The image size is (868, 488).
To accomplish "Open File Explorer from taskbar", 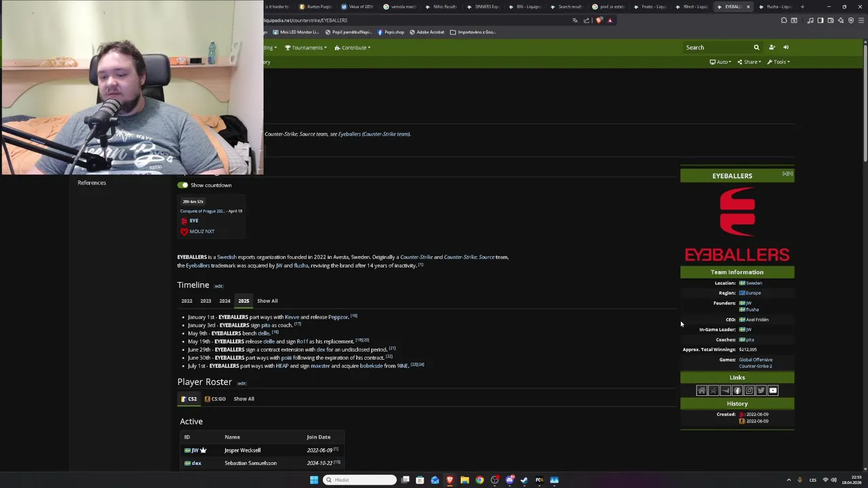I will click(465, 480).
